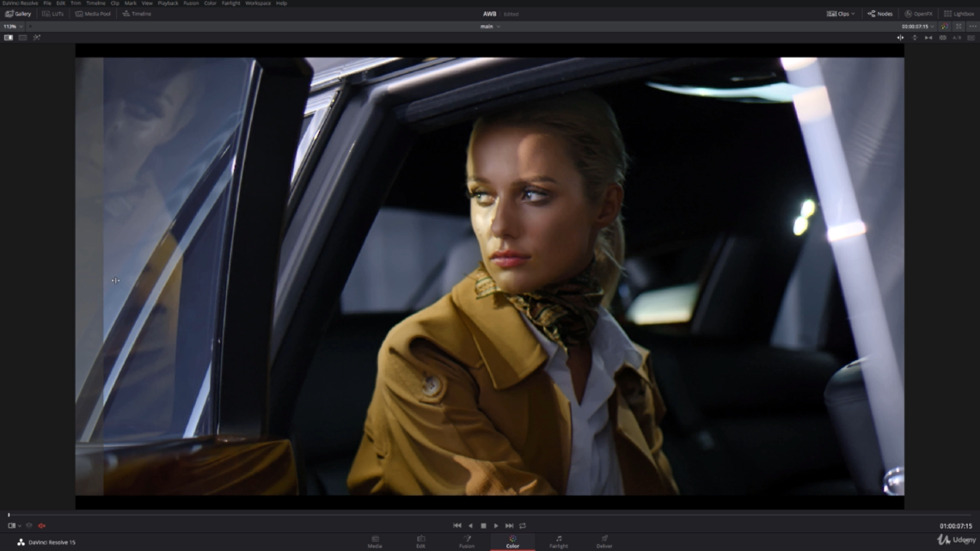This screenshot has height=551, width=980.
Task: Open the viewer zoom percentage dropdown
Action: click(x=15, y=26)
